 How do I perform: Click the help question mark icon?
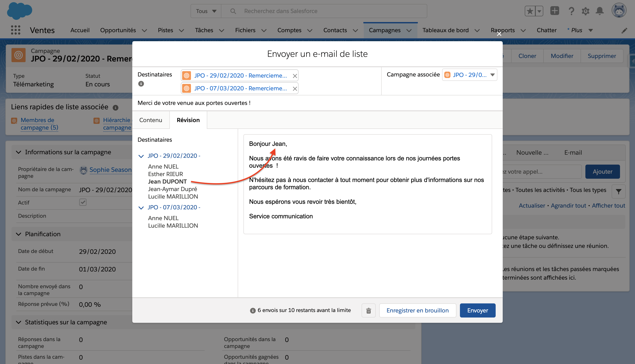tap(571, 11)
